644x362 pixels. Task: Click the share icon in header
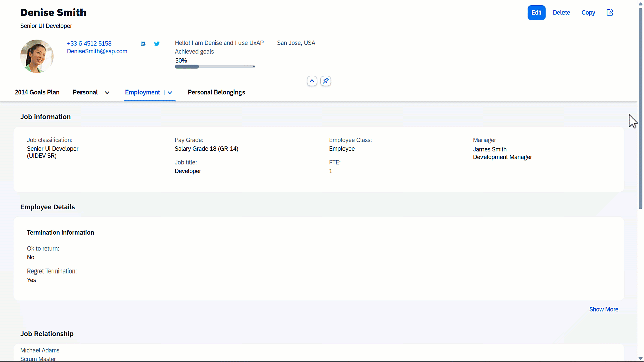pyautogui.click(x=610, y=13)
